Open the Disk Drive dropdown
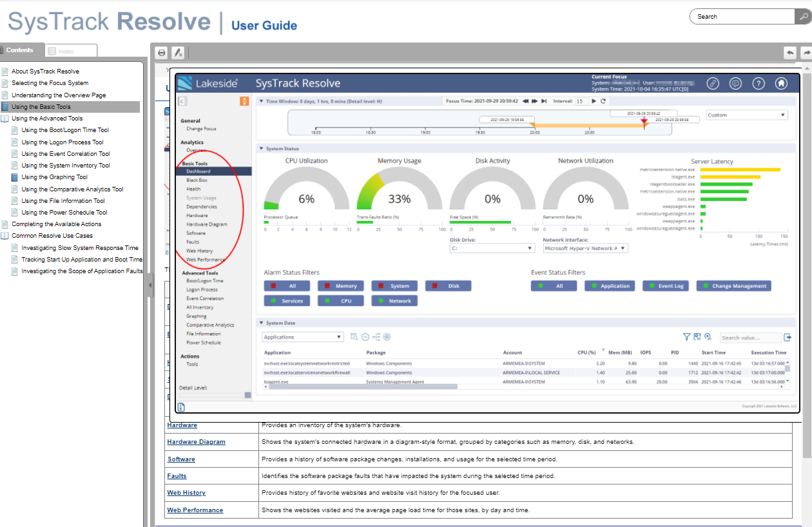Image resolution: width=812 pixels, height=527 pixels. click(x=492, y=248)
